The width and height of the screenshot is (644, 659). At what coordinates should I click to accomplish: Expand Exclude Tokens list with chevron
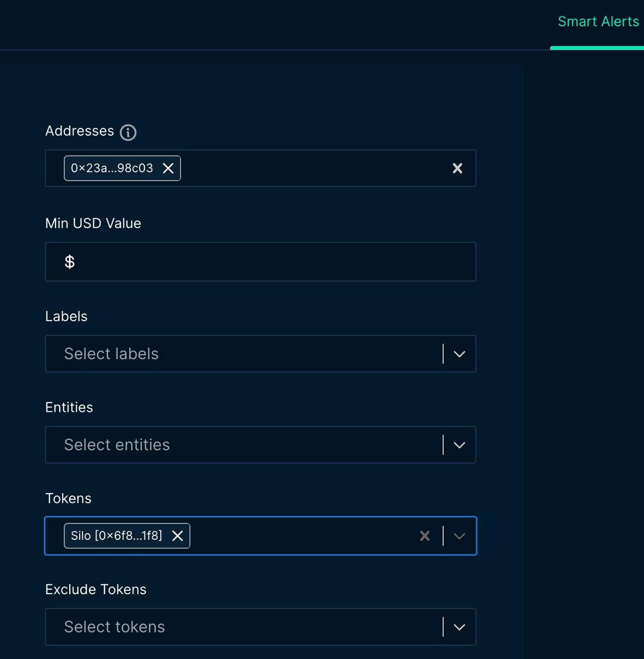click(460, 627)
